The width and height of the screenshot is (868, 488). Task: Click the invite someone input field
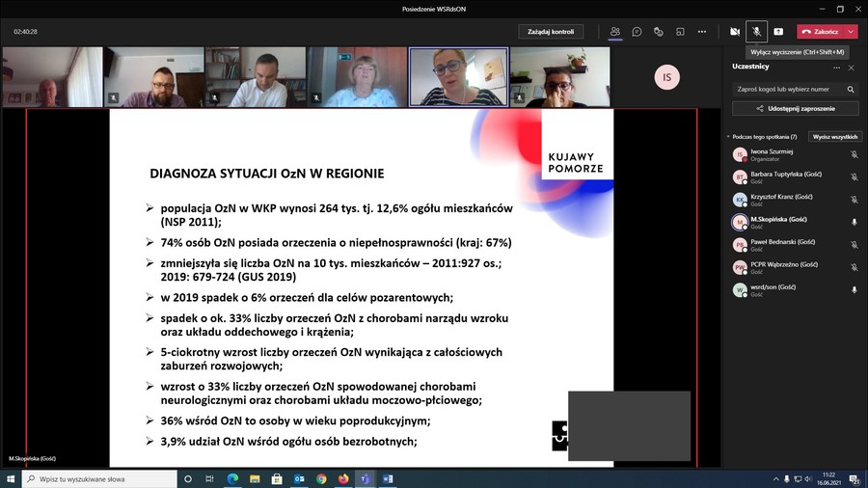(786, 89)
